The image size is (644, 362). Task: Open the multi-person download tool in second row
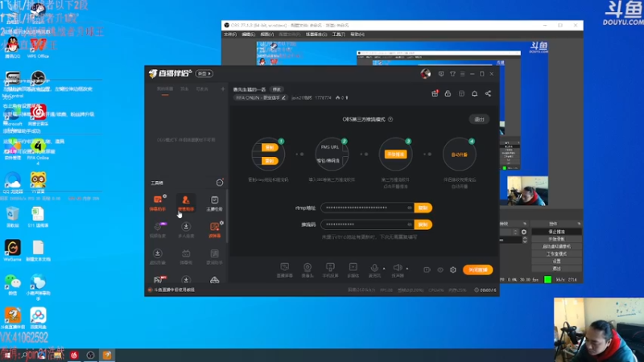(x=186, y=229)
